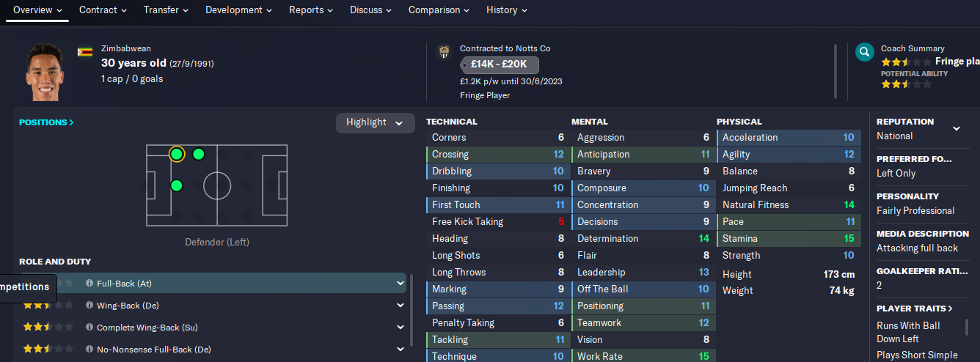This screenshot has height=362, width=980.
Task: Open the Player Traits link
Action: [915, 309]
